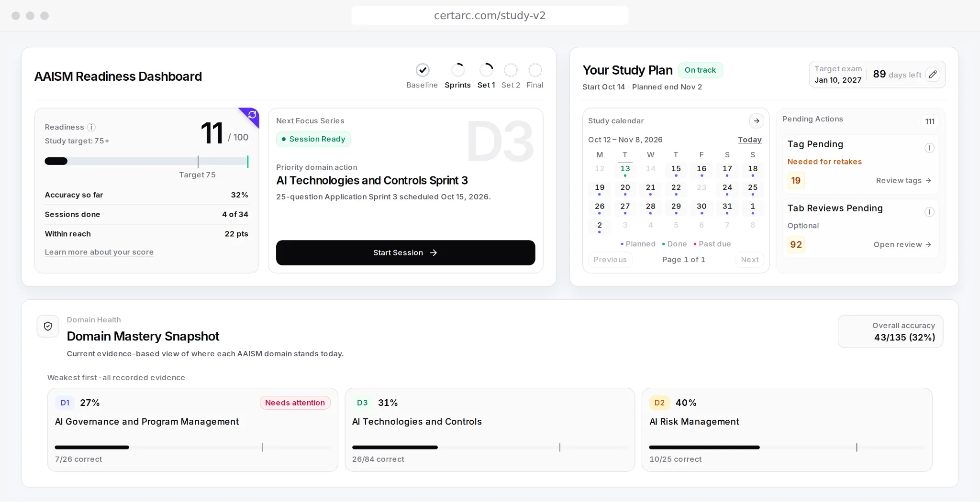The image size is (980, 503).
Task: Select the Set 2 progress step
Action: tap(511, 76)
